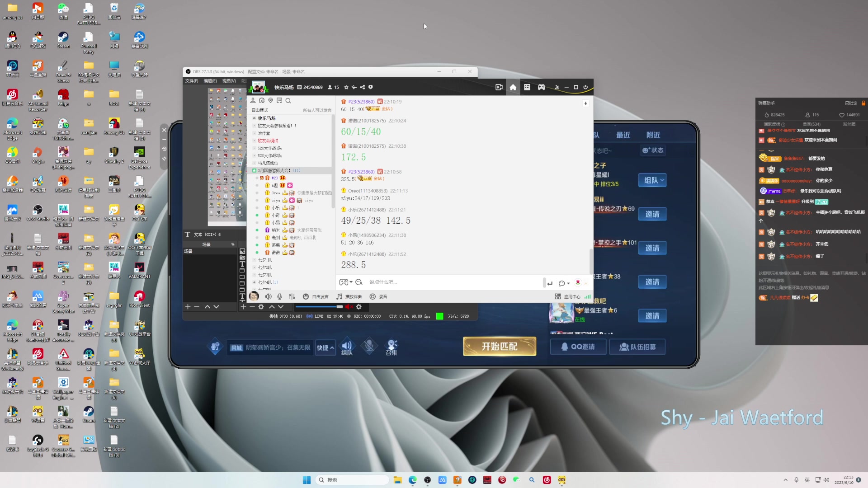Search channel members with magnifier icon
This screenshot has width=868, height=488.
(288, 101)
